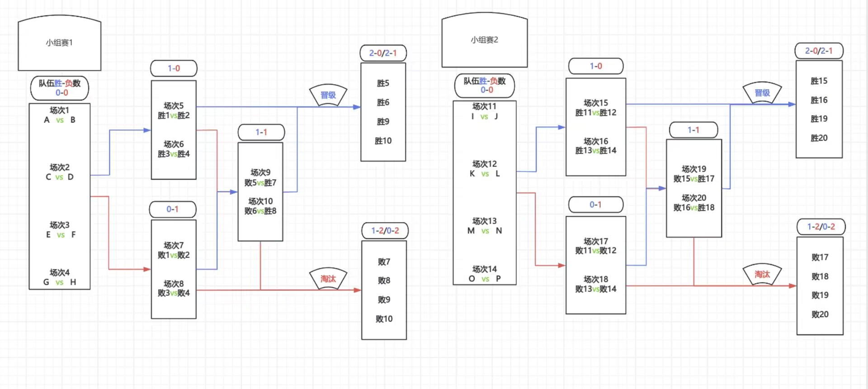
Task: Select the 胜10 entry
Action: tap(383, 141)
